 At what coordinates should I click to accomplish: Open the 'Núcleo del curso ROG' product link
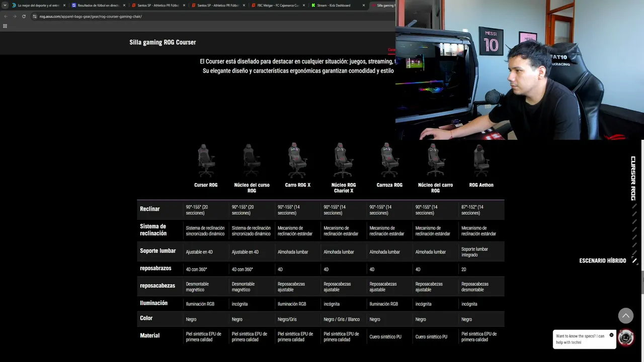252,188
